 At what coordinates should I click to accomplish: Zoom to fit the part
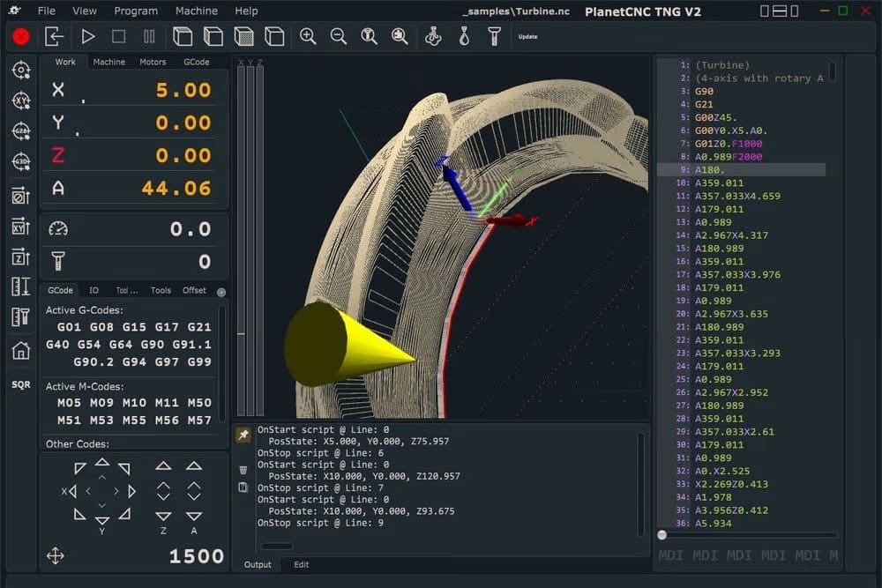click(400, 36)
